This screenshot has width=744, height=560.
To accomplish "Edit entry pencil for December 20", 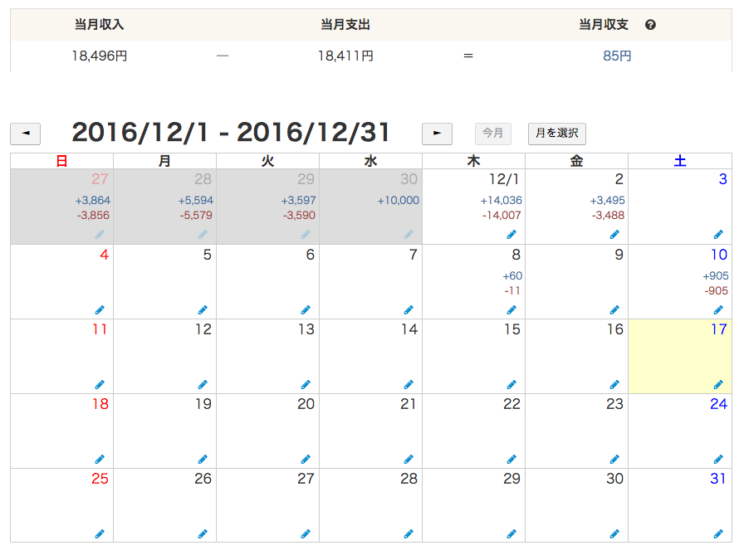I will (x=306, y=459).
